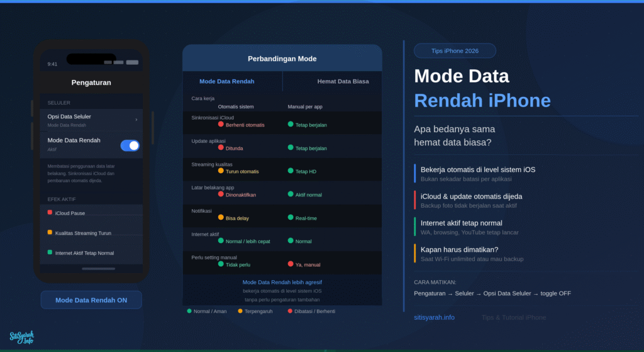
Task: Click the Pengaturan header in phone
Action: [91, 82]
